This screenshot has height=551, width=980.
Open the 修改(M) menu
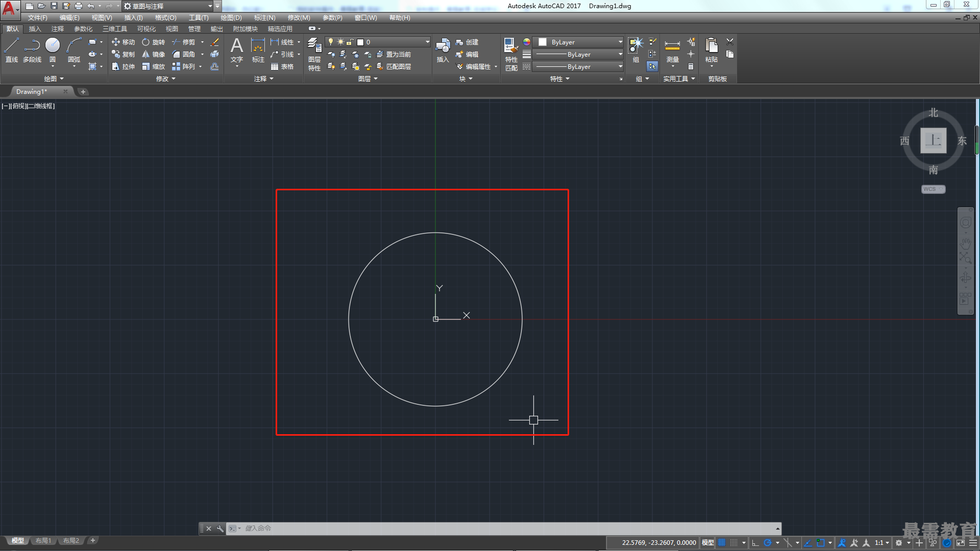click(x=299, y=18)
